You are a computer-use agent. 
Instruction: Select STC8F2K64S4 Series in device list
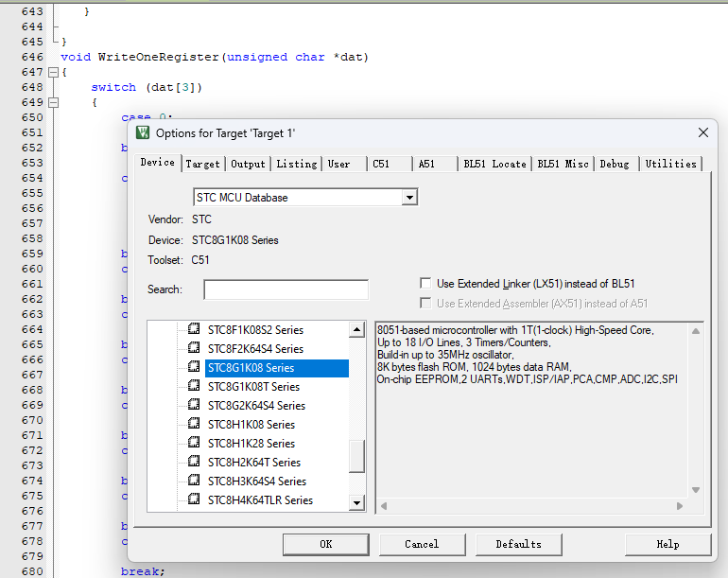255,349
